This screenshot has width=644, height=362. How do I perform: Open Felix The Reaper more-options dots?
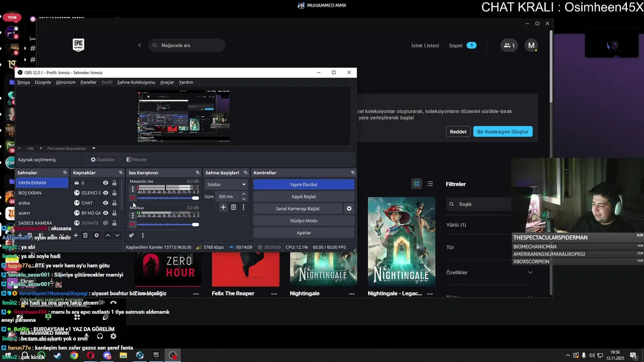(274, 294)
